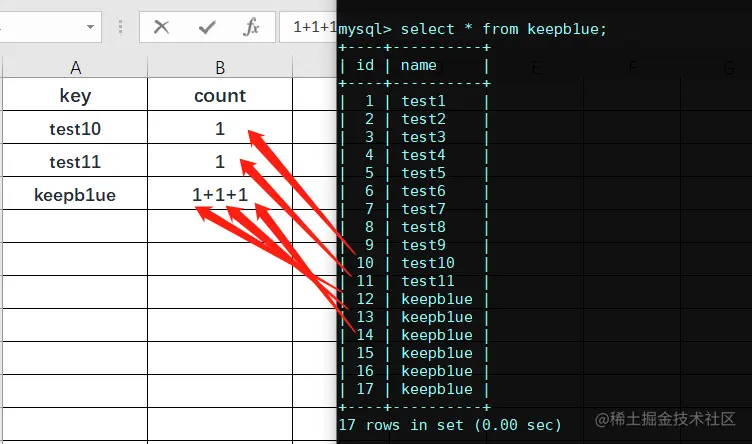This screenshot has height=444, width=752.
Task: Click test5 in the terminal output
Action: pos(423,173)
